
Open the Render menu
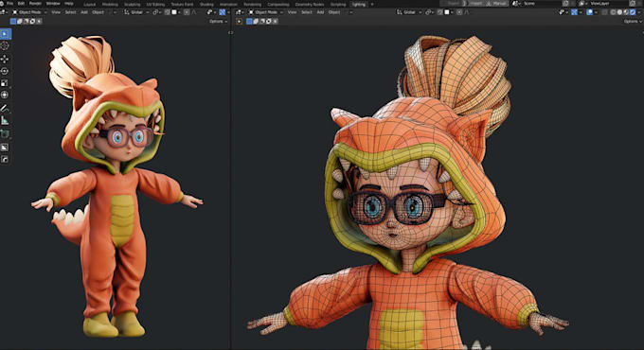pos(35,4)
